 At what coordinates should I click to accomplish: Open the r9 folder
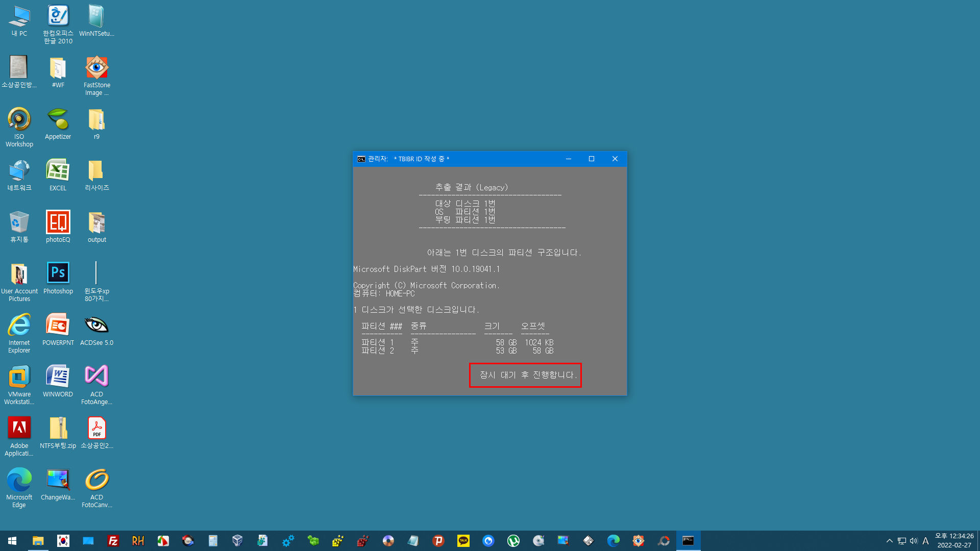96,124
